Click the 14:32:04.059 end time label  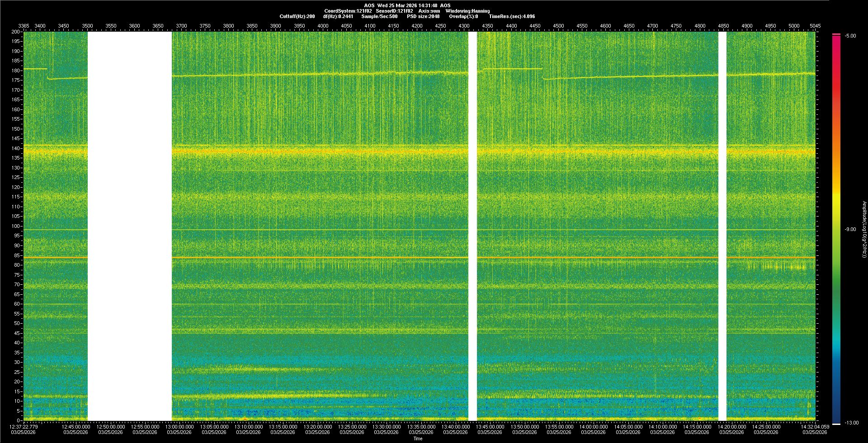815,427
